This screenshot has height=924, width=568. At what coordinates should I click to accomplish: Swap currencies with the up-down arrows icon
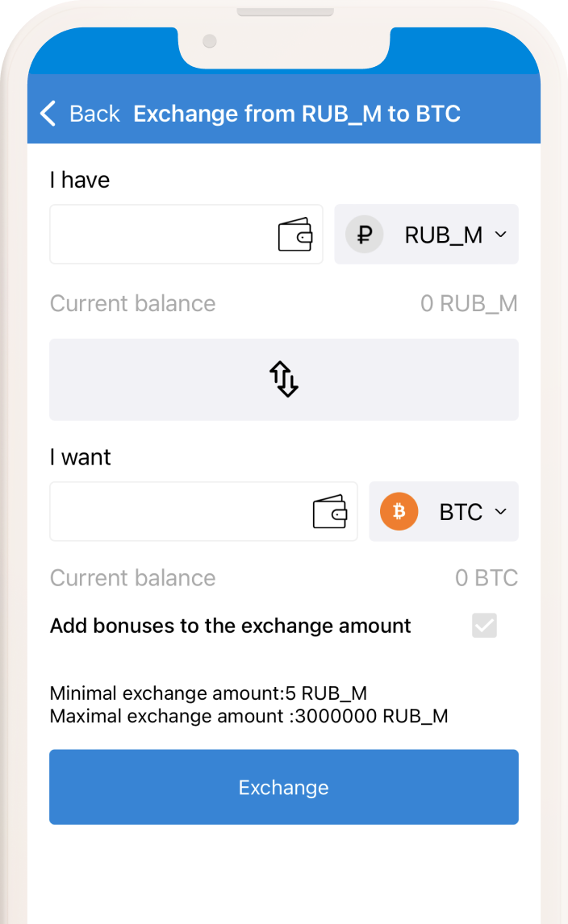click(x=284, y=379)
